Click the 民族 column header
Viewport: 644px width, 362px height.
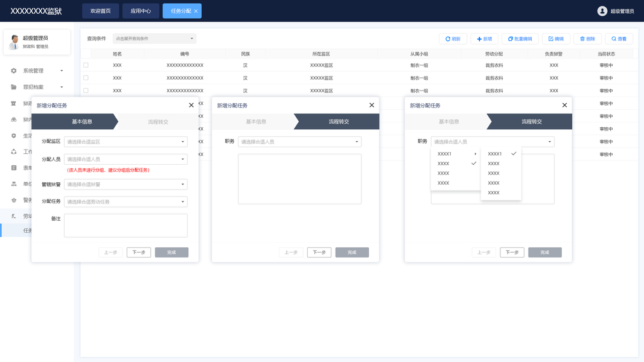click(245, 54)
